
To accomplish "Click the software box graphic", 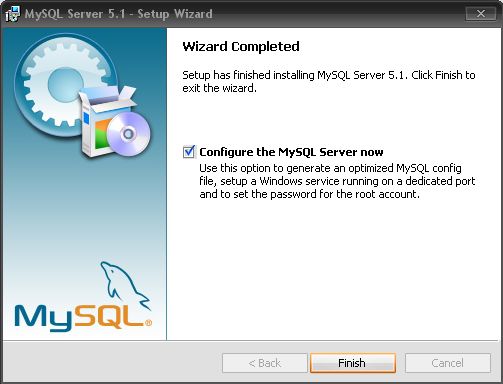I will tap(100, 123).
